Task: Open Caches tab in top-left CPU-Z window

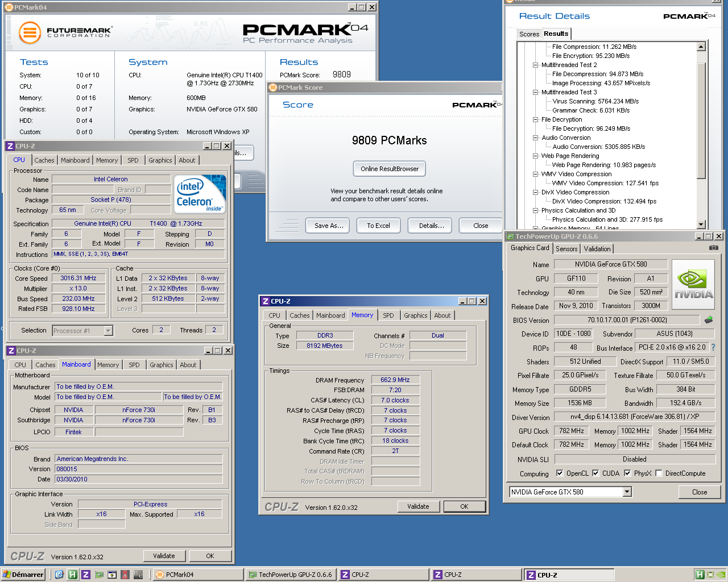Action: (x=44, y=160)
